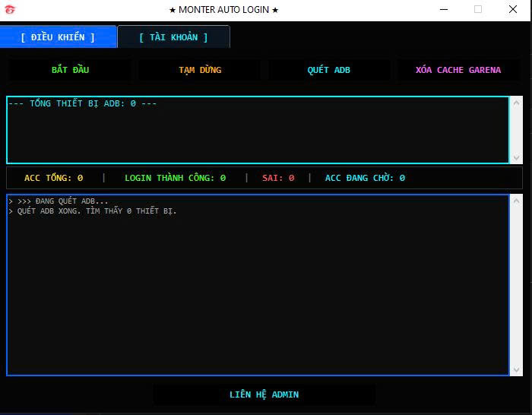Click the Garena logo icon in title bar
This screenshot has width=532, height=415.
pyautogui.click(x=10, y=10)
